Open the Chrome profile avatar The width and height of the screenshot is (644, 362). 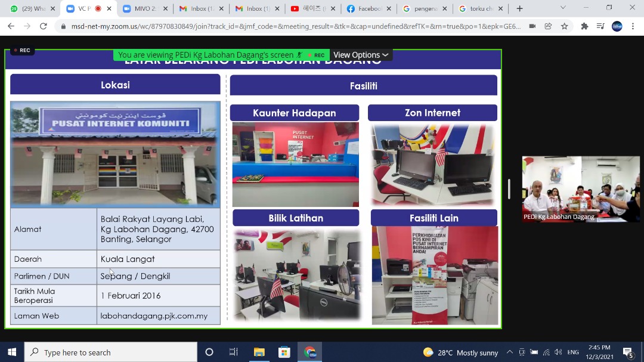click(617, 26)
